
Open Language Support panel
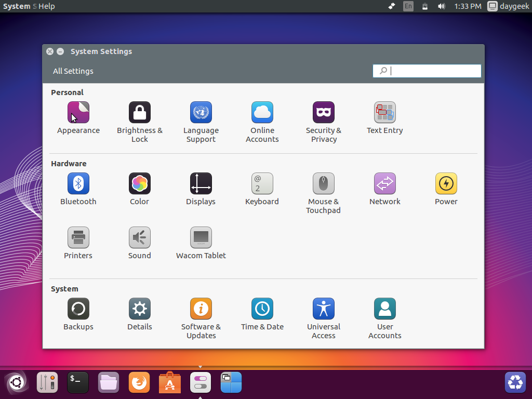(x=201, y=112)
